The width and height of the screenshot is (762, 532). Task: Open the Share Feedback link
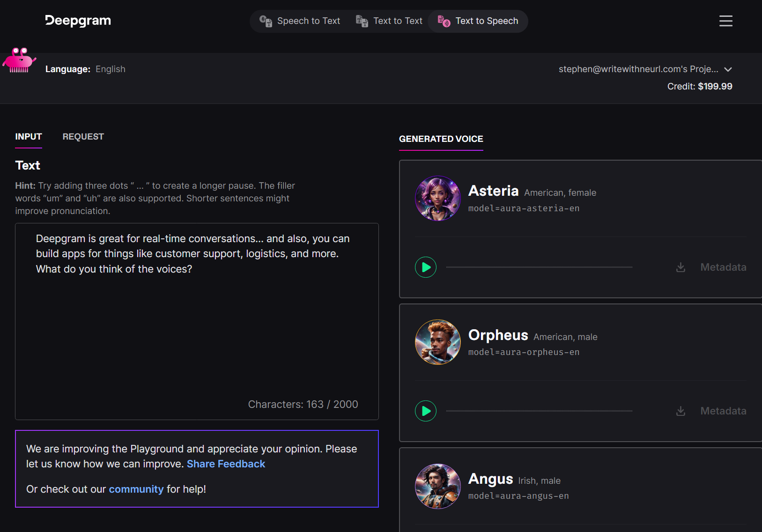(x=226, y=464)
